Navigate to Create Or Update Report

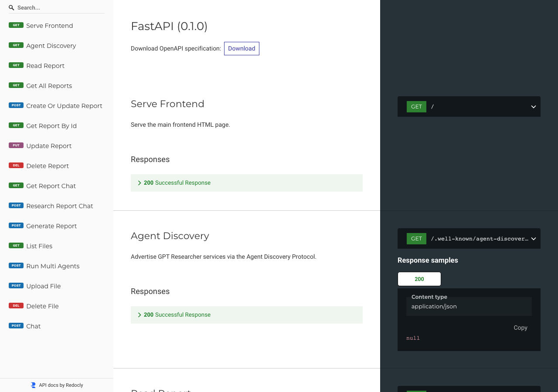pos(57,106)
